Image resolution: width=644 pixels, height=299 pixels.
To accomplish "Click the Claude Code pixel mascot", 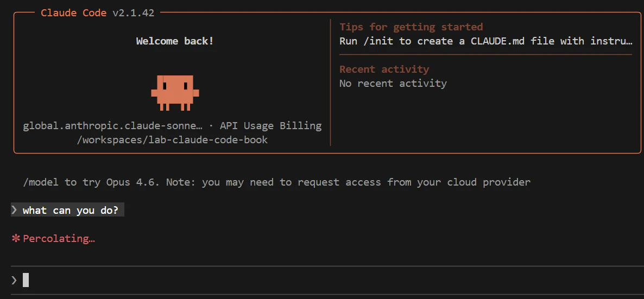I will 175,93.
